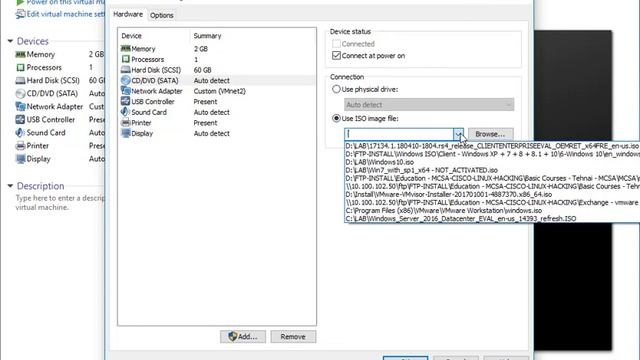The width and height of the screenshot is (640, 360).
Task: Collapse the Devices section in the sidebar
Action: pos(10,41)
